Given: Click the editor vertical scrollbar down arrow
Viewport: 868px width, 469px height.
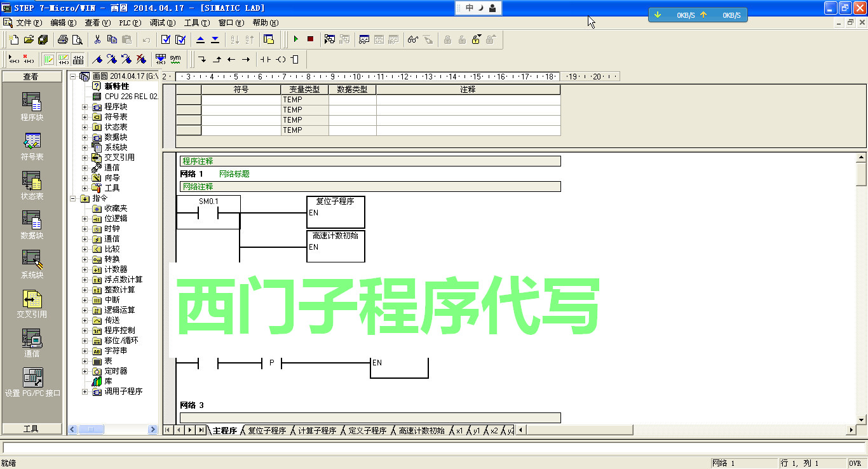Looking at the screenshot, I should click(862, 419).
